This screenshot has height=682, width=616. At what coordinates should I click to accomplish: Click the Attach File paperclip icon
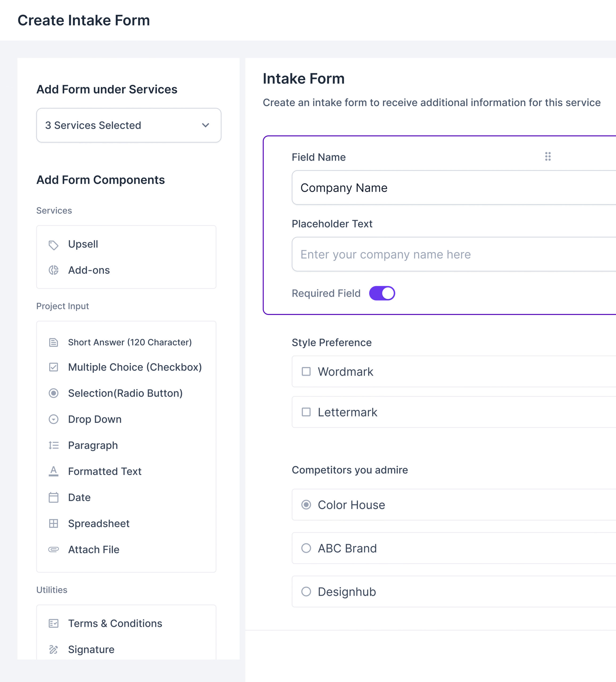(x=54, y=549)
